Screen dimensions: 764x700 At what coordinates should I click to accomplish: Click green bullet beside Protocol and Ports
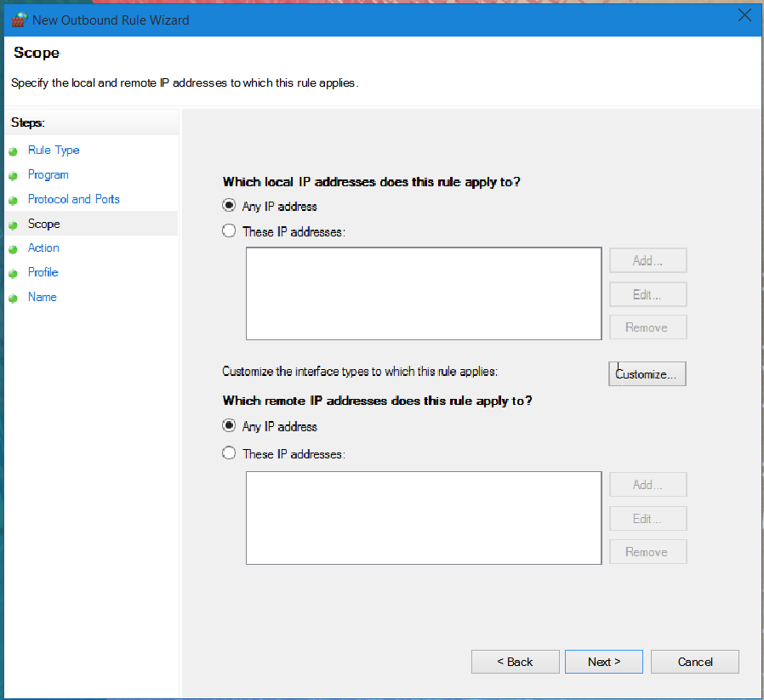(x=13, y=200)
